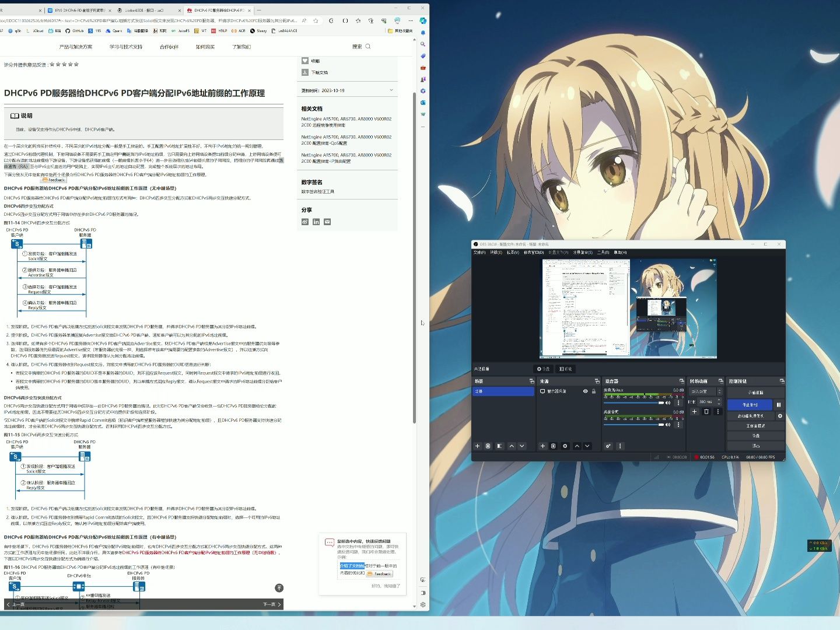Viewport: 840px width, 630px height.
Task: Click the download document icon on webpage
Action: coord(304,72)
